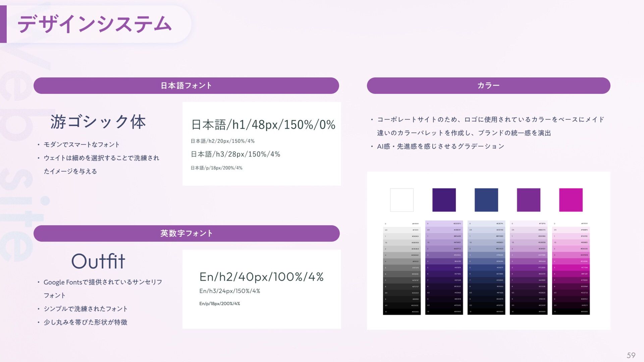
Task: Select the dark purple color swatch
Action: (x=444, y=200)
